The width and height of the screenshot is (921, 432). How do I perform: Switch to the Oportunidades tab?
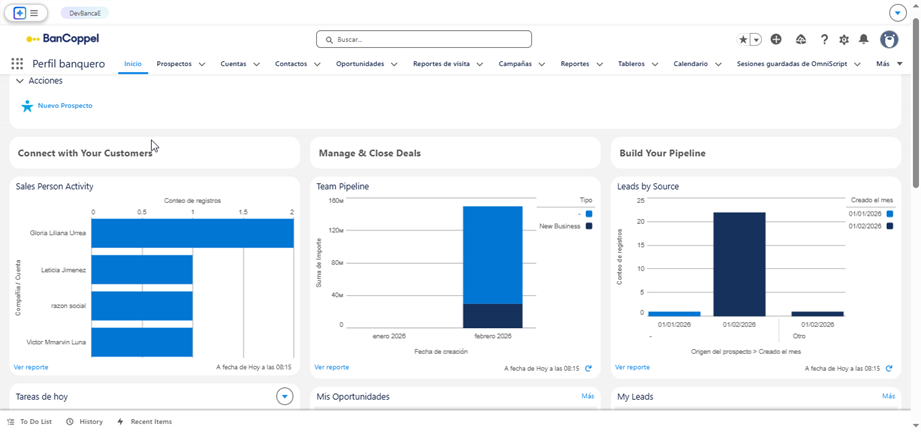tap(360, 64)
